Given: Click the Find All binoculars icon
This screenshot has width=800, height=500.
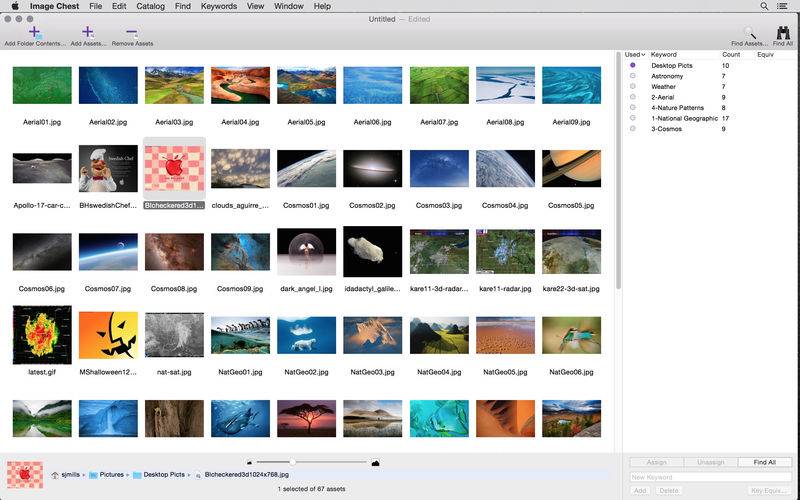Looking at the screenshot, I should (x=783, y=32).
